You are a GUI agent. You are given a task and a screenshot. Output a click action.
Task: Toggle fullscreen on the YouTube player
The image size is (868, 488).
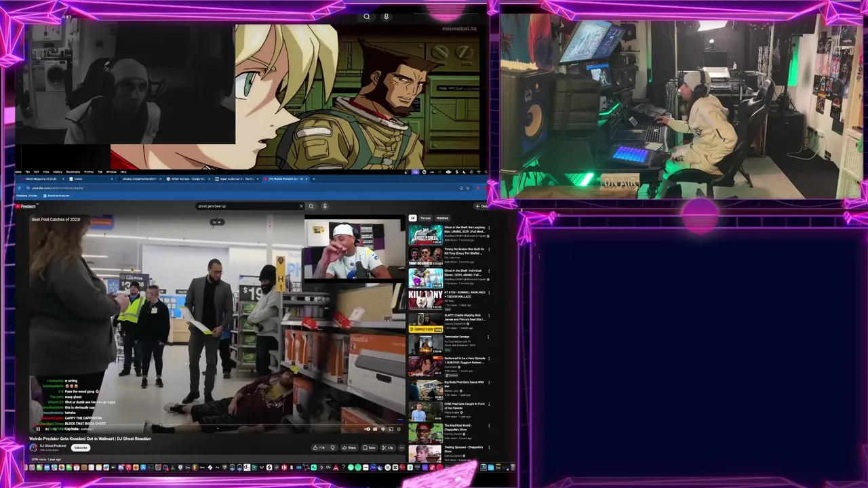(x=399, y=429)
